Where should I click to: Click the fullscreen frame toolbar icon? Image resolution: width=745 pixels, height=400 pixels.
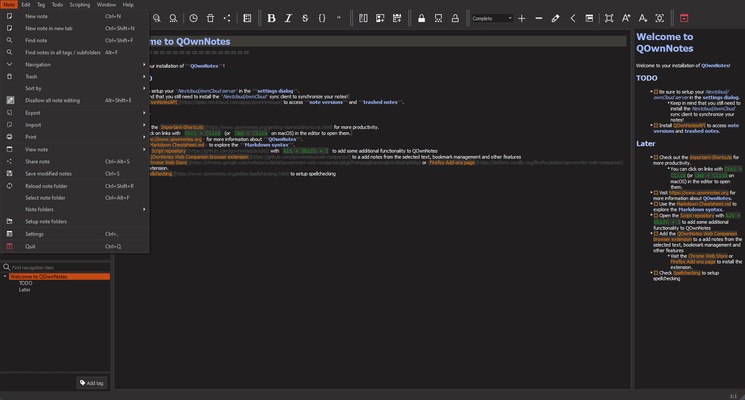(x=609, y=18)
